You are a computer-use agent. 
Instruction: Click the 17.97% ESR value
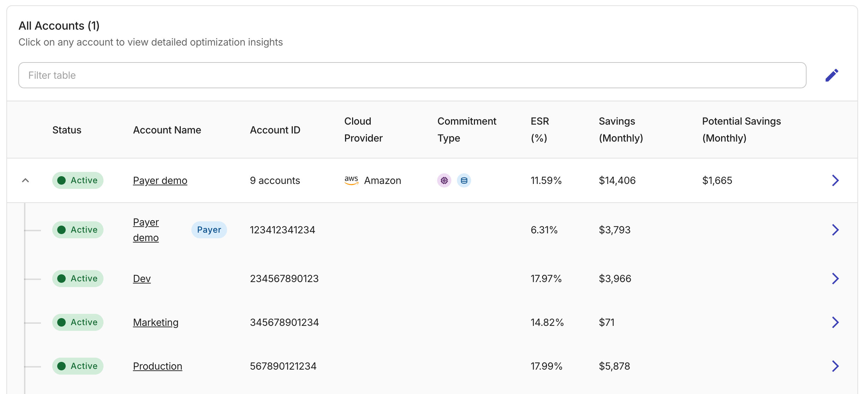tap(546, 279)
